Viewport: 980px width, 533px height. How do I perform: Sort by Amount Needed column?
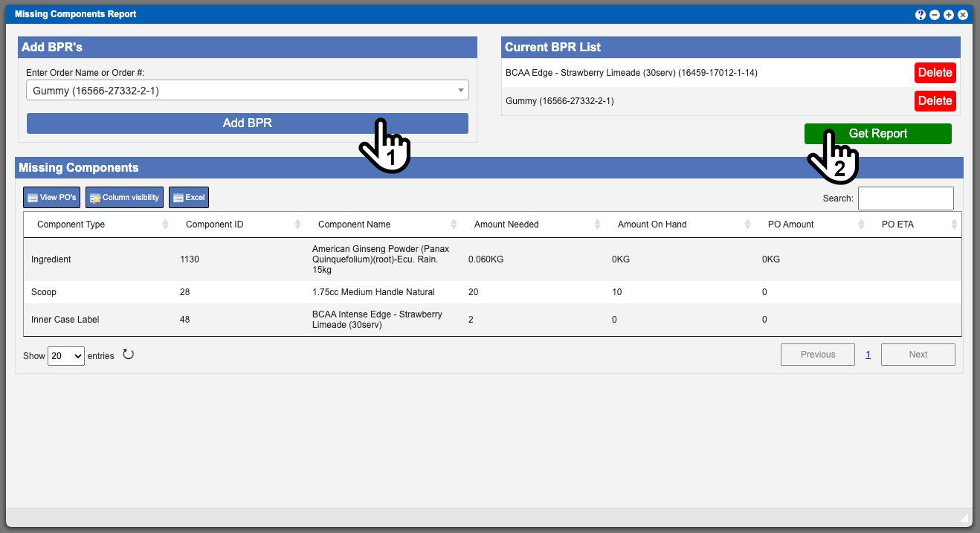point(533,224)
